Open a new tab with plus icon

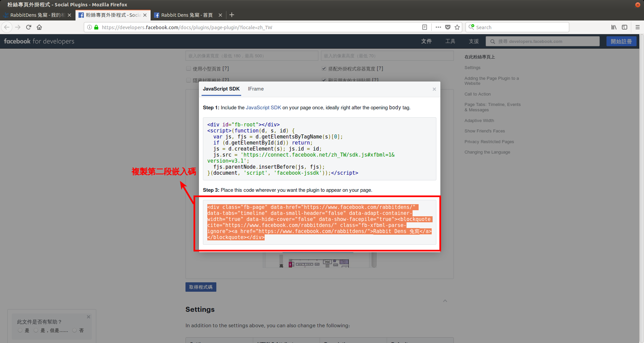click(x=231, y=15)
